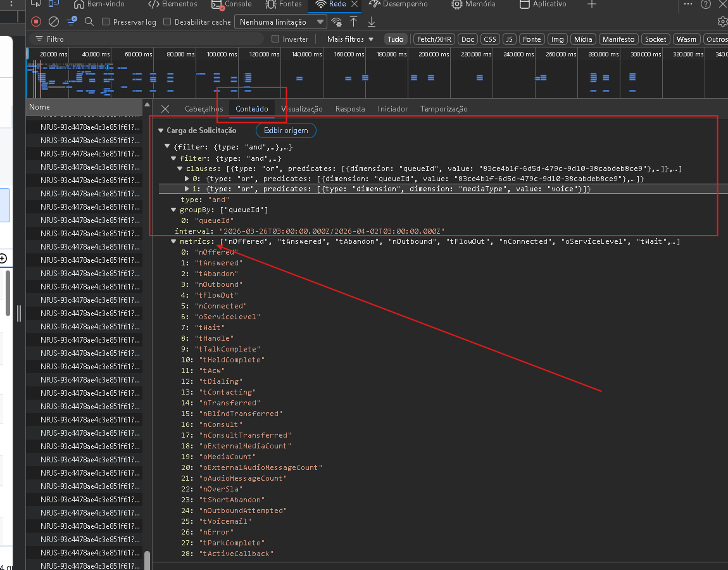Export HAR with download arrow icon
Screen dimensions: 728x570
point(372,22)
